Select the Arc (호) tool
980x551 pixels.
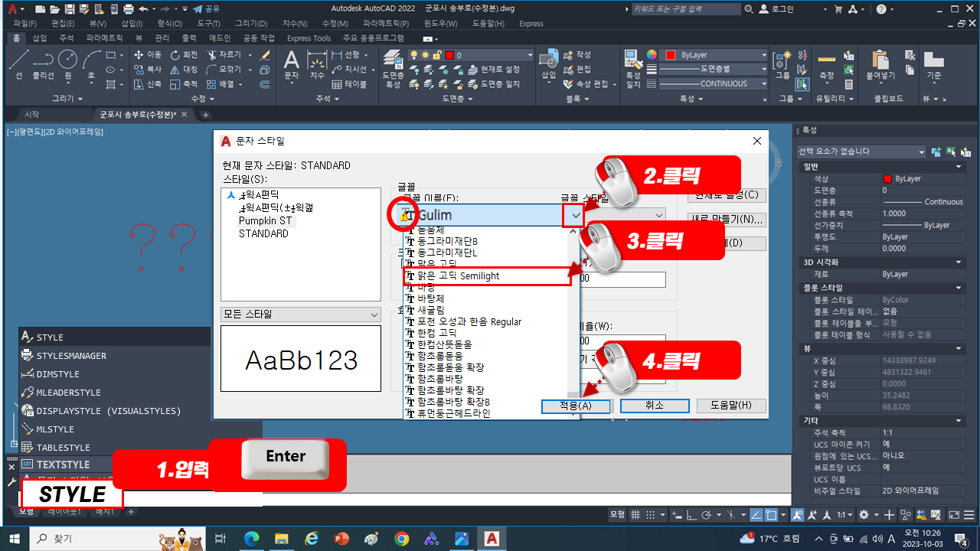pos(91,64)
